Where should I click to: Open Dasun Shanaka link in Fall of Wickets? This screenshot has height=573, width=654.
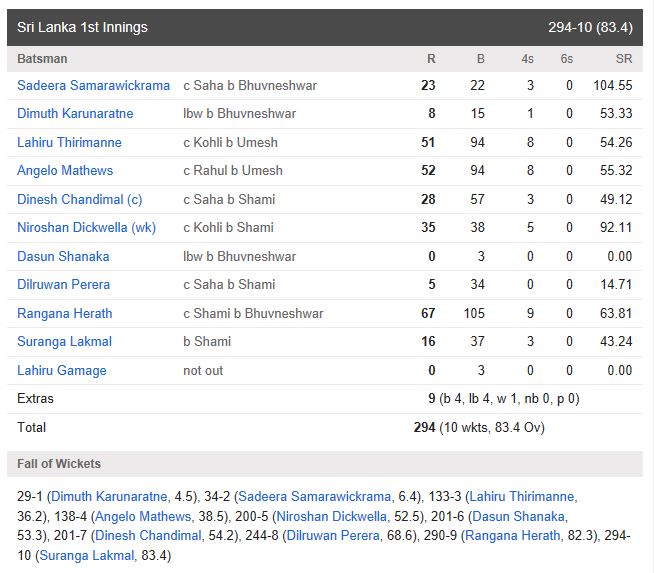point(518,516)
